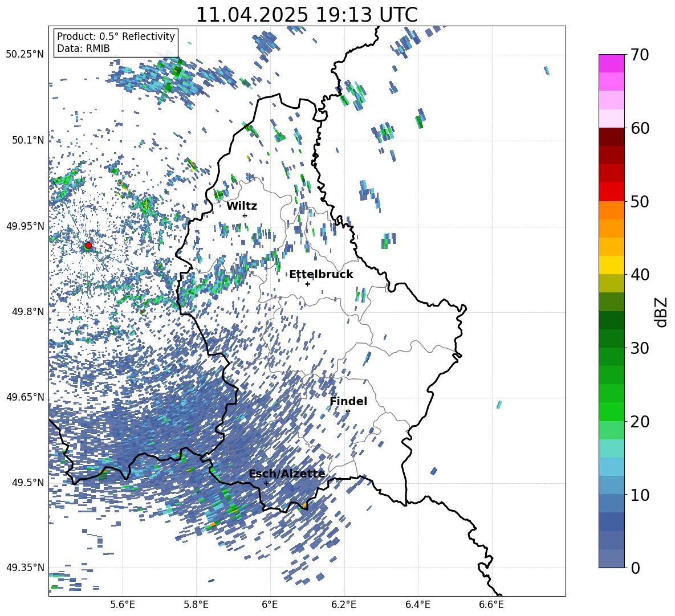
Task: Click the Wiltz city label
Action: [x=242, y=206]
